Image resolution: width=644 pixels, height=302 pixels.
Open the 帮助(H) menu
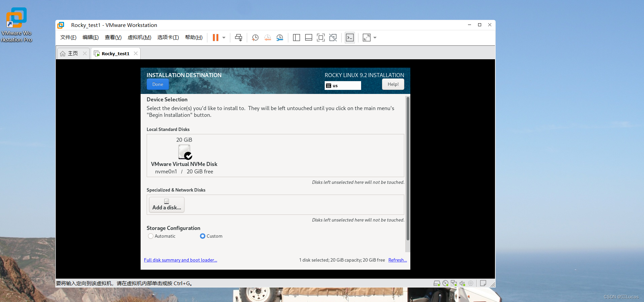point(194,37)
